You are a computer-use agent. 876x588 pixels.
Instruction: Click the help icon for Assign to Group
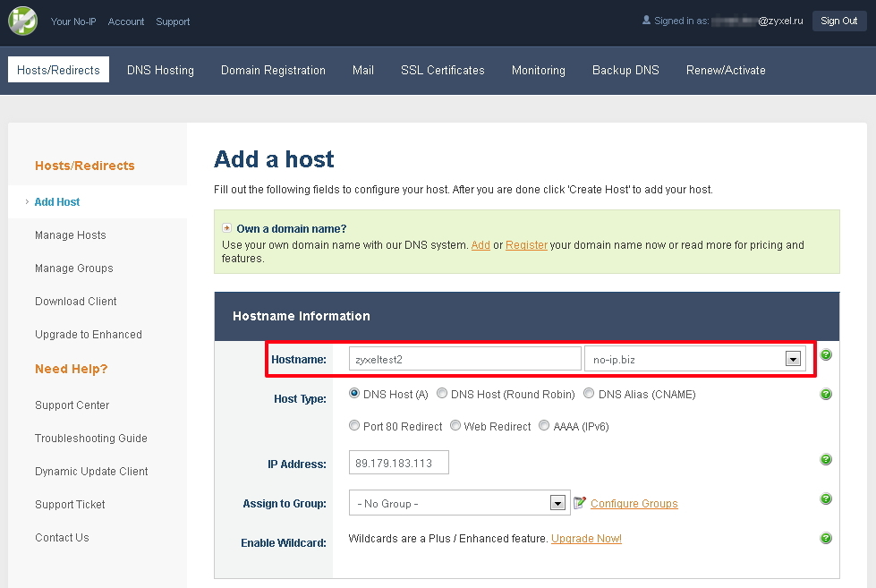(x=826, y=499)
